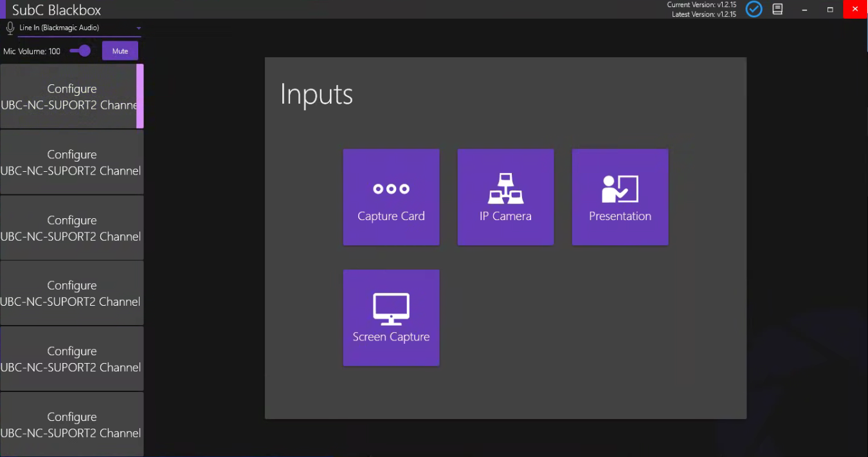The height and width of the screenshot is (457, 868).
Task: Click the blue checkmark update status icon
Action: click(x=754, y=9)
